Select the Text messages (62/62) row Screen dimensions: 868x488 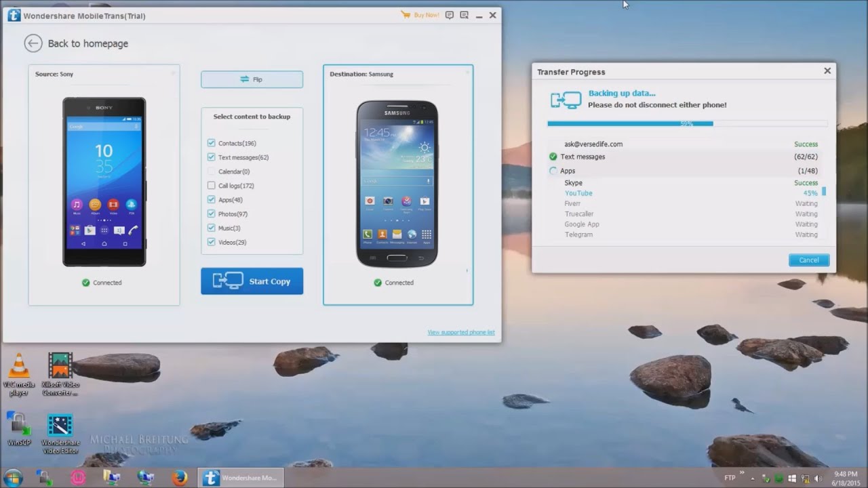pos(684,157)
